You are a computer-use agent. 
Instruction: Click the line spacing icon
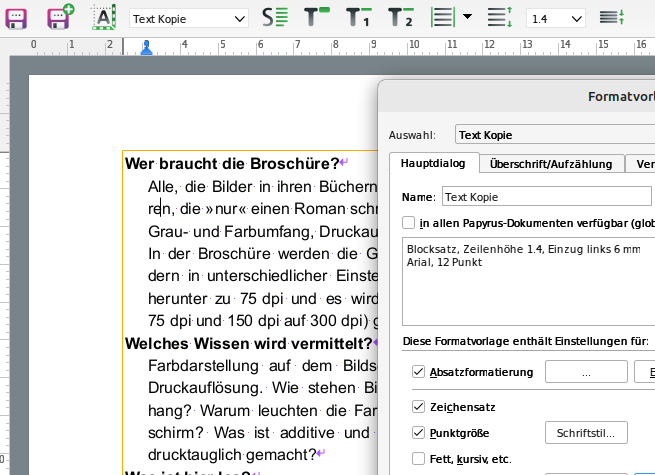pos(498,18)
